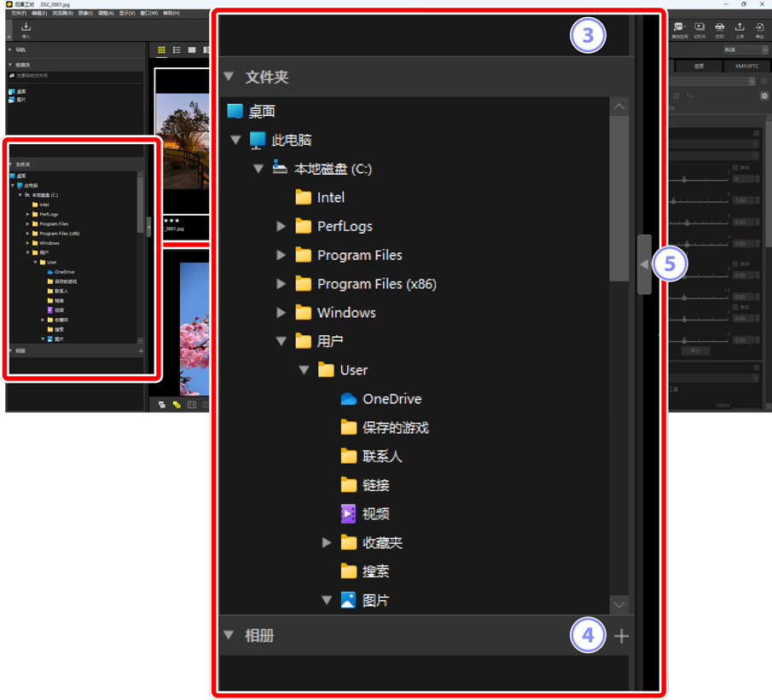Viewport: 772px width, 700px height.
Task: Click the Import (导入) toolbar icon
Action: (26, 30)
